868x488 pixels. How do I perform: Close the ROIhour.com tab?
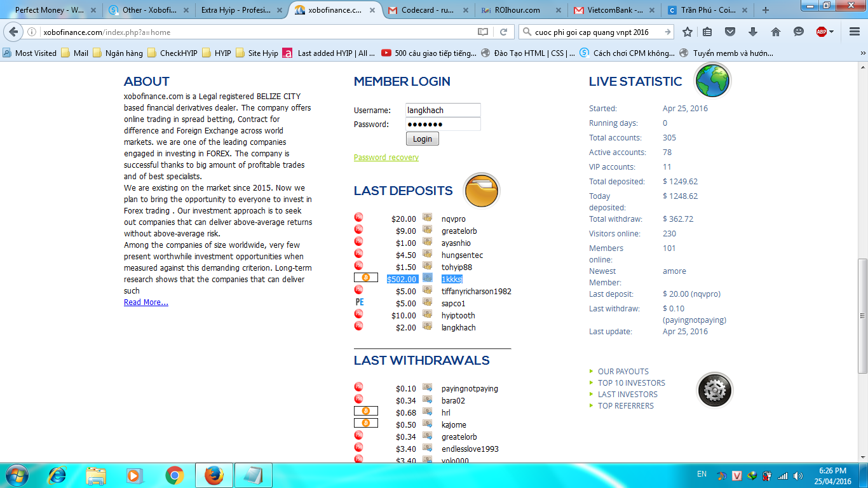coord(559,10)
